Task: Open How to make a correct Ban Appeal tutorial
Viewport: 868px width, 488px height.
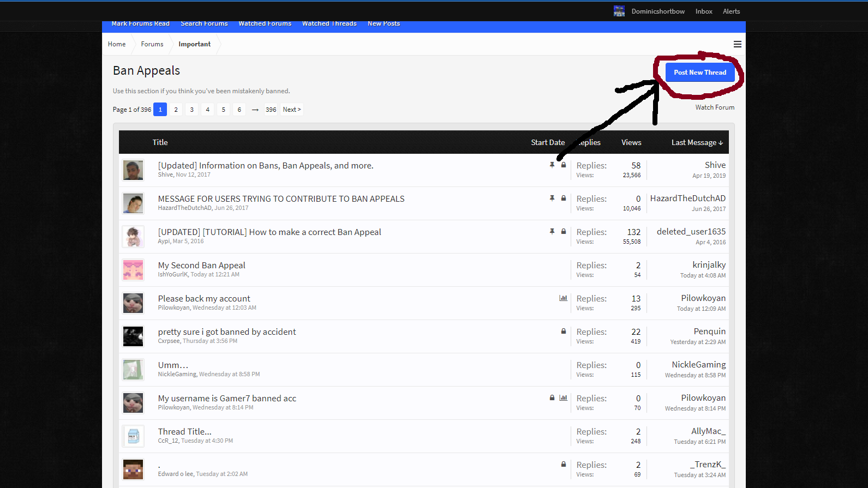Action: click(270, 232)
